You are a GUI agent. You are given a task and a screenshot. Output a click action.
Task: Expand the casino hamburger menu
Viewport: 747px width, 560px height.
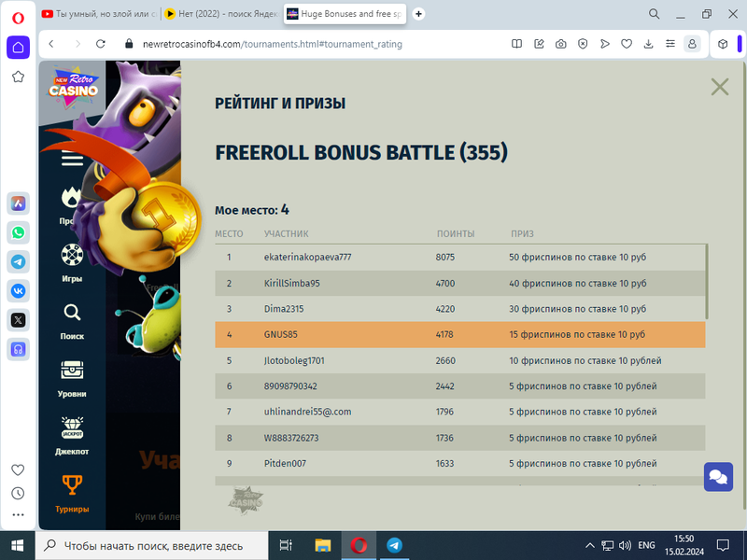coord(72,159)
